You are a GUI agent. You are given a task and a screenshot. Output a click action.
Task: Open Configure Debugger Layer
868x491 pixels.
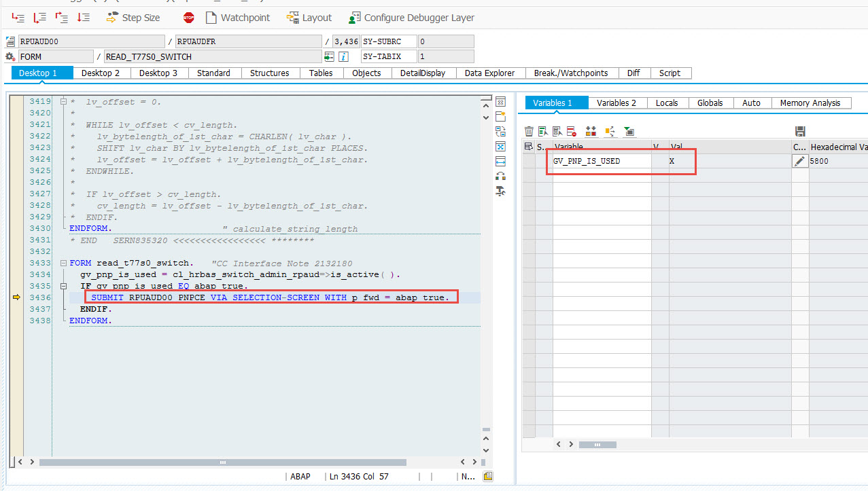click(x=411, y=18)
